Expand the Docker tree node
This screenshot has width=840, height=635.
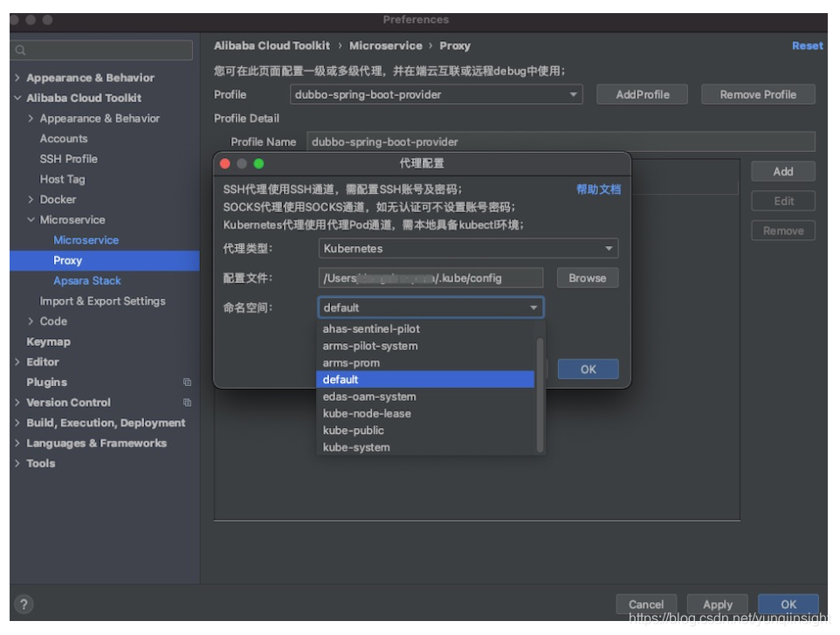(31, 199)
